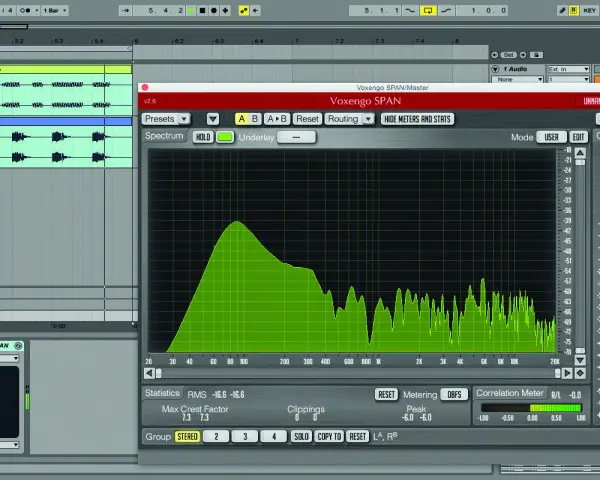Viewport: 600px width, 480px height.
Task: Select the pencil Draw Mode icon
Action: [x=562, y=10]
